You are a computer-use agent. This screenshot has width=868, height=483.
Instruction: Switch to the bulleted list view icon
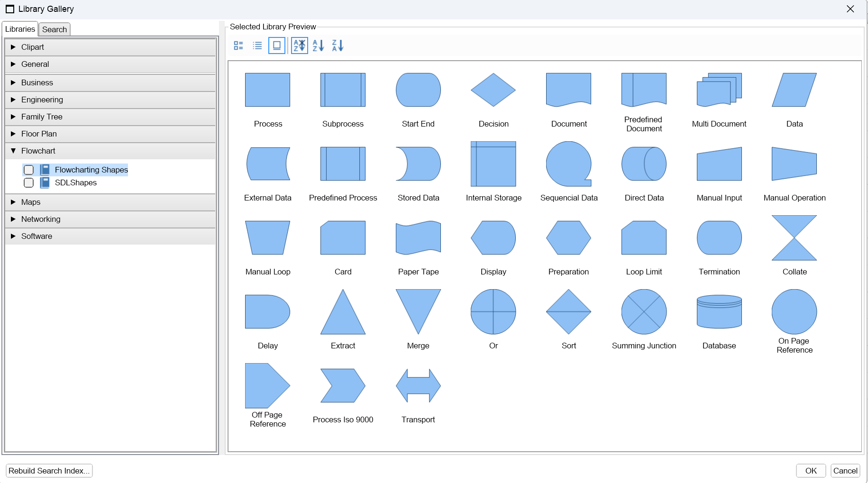(x=257, y=46)
